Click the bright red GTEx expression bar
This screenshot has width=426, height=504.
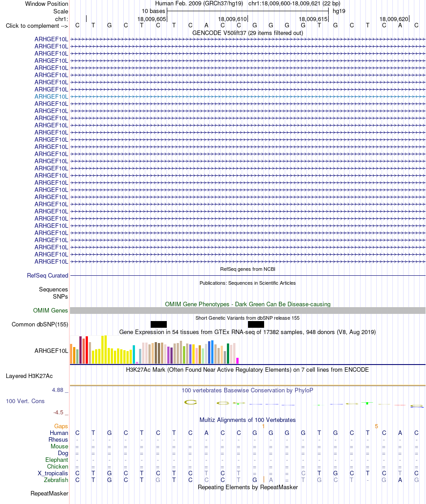coord(87,350)
